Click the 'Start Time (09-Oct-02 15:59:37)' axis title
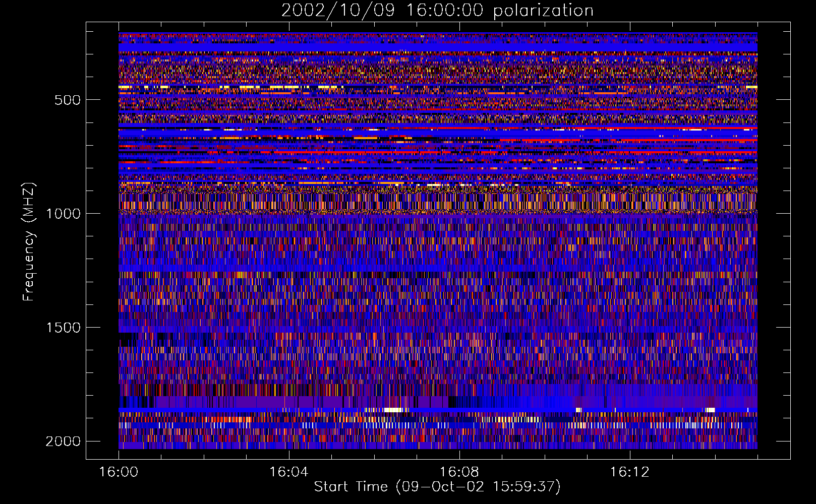Image resolution: width=816 pixels, height=504 pixels. [x=437, y=487]
